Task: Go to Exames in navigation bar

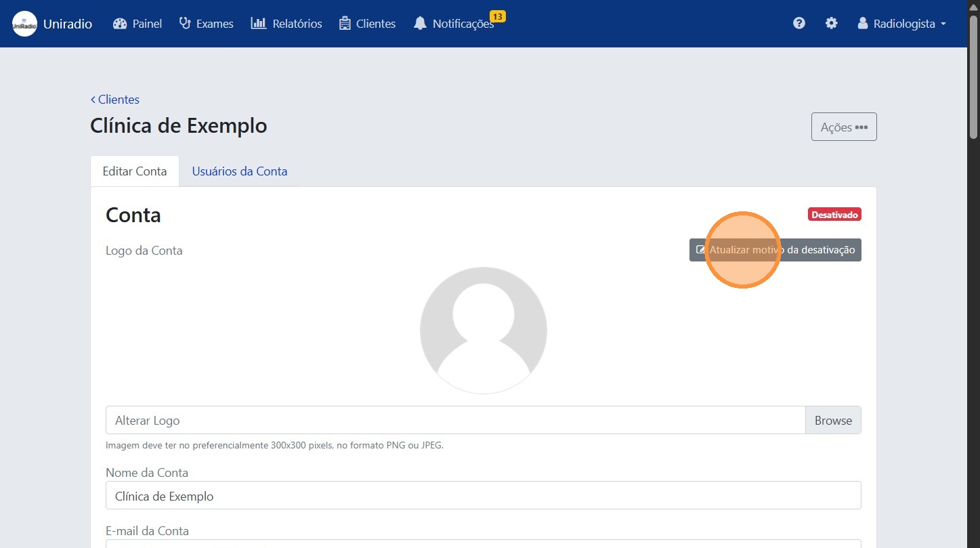Action: coord(206,24)
